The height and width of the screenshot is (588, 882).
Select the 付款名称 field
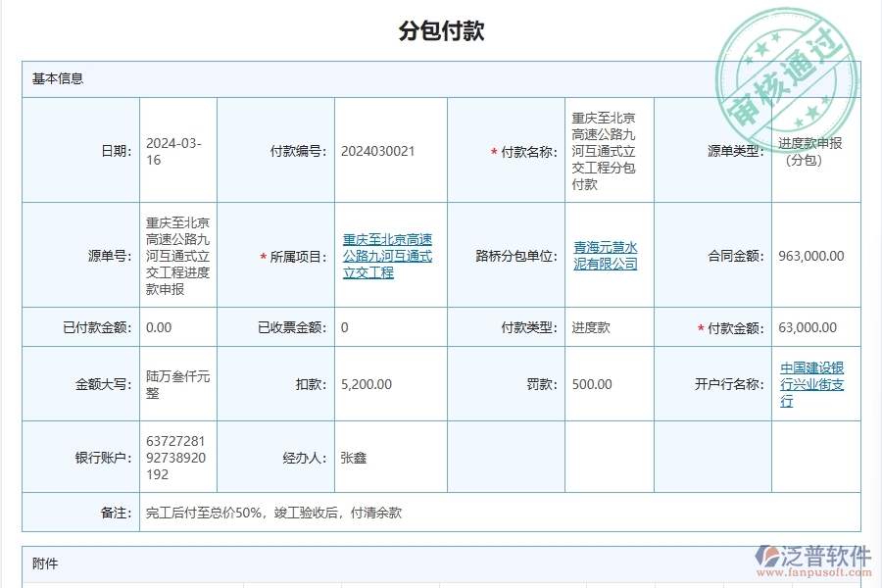(x=606, y=150)
